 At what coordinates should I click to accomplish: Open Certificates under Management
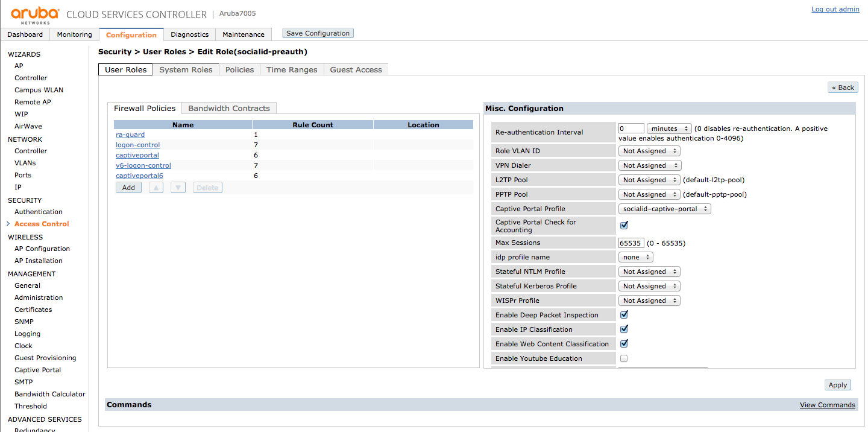(33, 310)
